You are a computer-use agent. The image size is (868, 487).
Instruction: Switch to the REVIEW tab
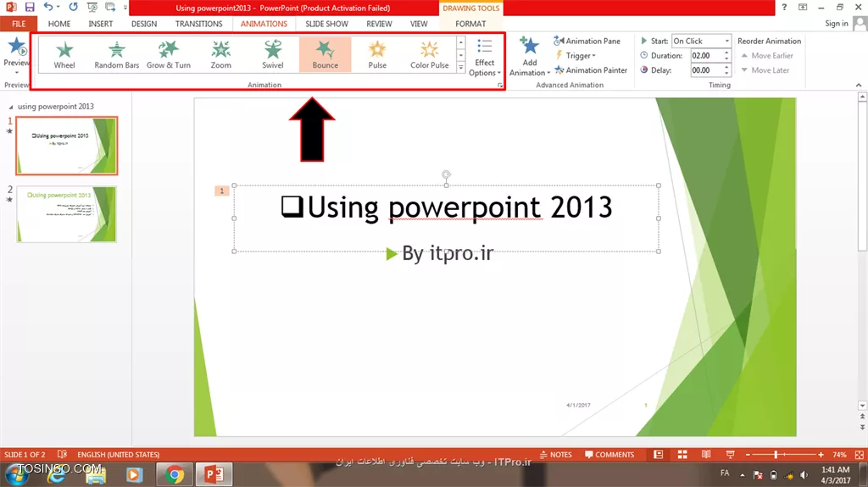click(x=379, y=24)
